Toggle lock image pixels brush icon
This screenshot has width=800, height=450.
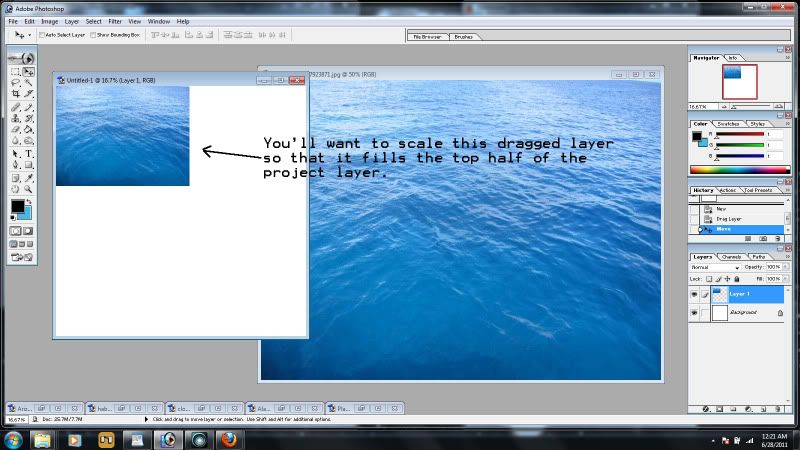[718, 279]
